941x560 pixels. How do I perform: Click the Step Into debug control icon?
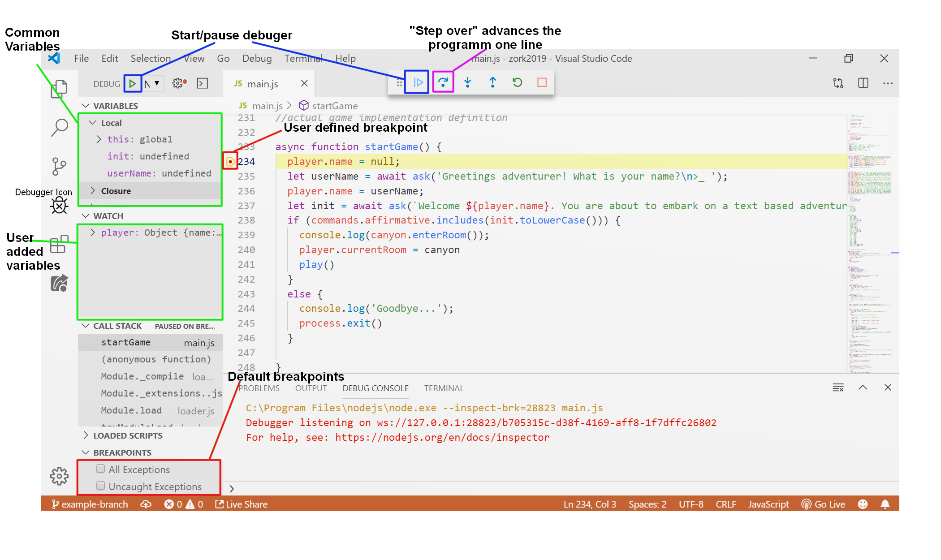coord(469,82)
